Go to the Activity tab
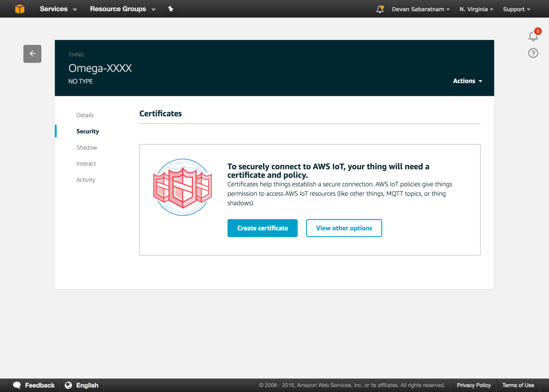This screenshot has width=549, height=392. point(86,180)
